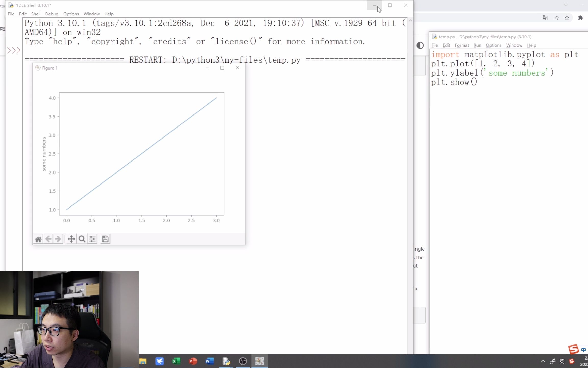Open the configure subplots settings
The width and height of the screenshot is (588, 368).
point(92,239)
